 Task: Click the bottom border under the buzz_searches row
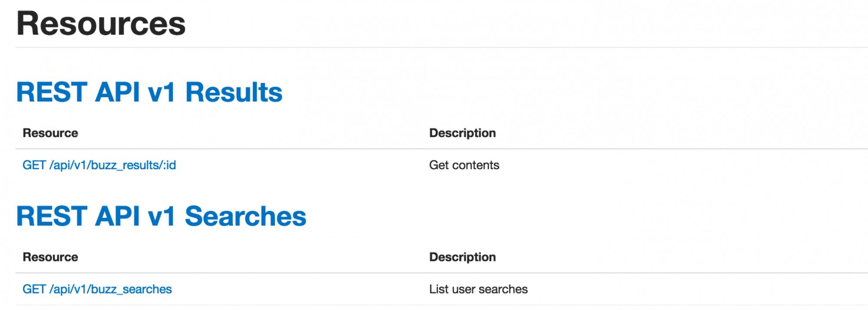434,305
